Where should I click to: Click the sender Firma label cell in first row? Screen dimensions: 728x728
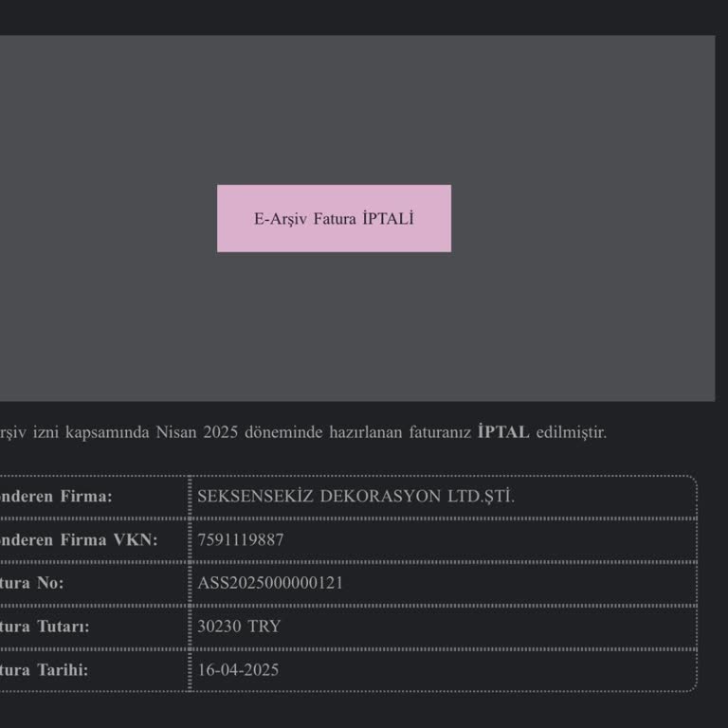click(x=57, y=496)
